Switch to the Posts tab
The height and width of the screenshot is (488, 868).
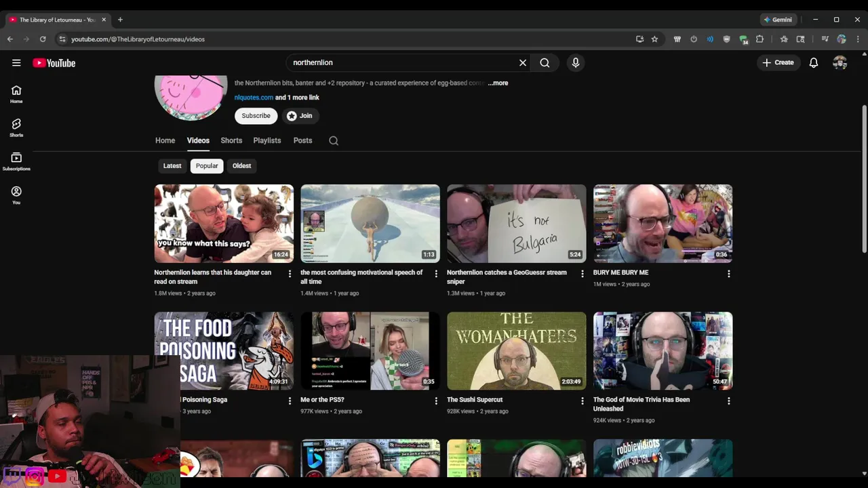pyautogui.click(x=302, y=141)
